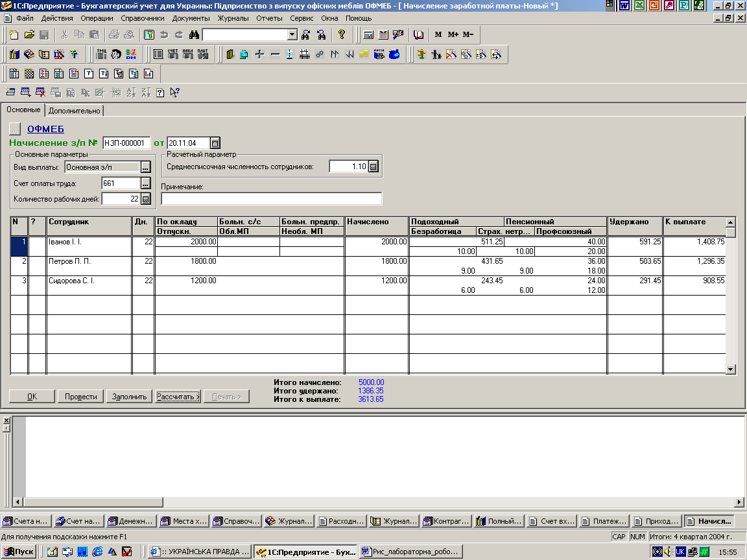The height and width of the screenshot is (560, 747).
Task: Click the bar chart report icon
Action: 148,74
